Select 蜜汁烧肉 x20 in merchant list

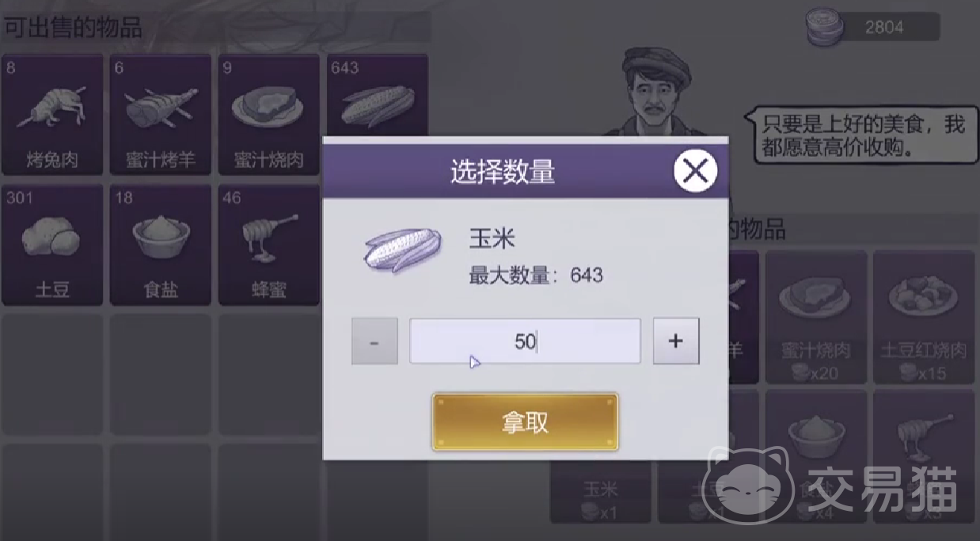(815, 317)
